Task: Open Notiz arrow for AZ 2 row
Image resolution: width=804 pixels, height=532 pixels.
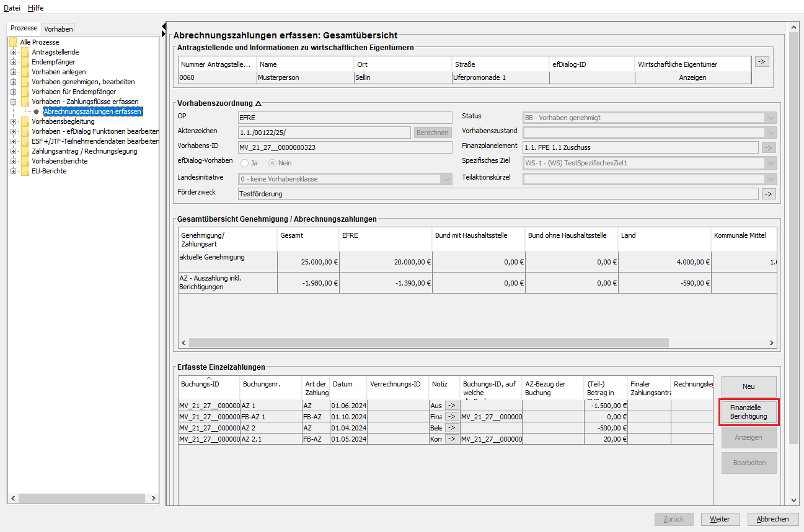Action: pyautogui.click(x=451, y=428)
